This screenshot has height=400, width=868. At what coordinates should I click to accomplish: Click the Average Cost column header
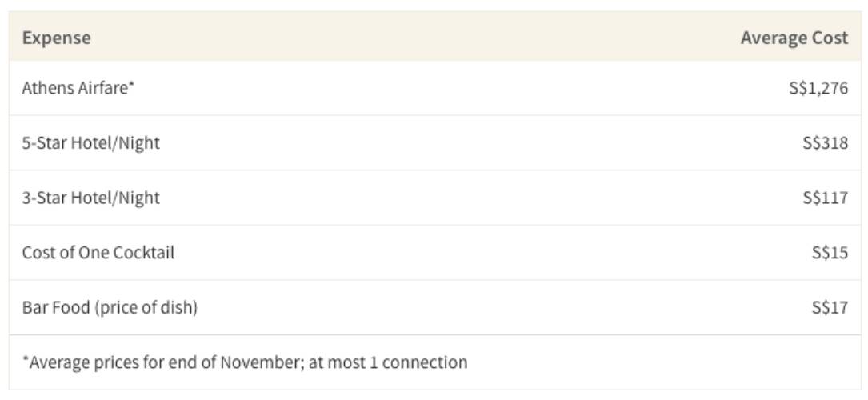pos(794,38)
